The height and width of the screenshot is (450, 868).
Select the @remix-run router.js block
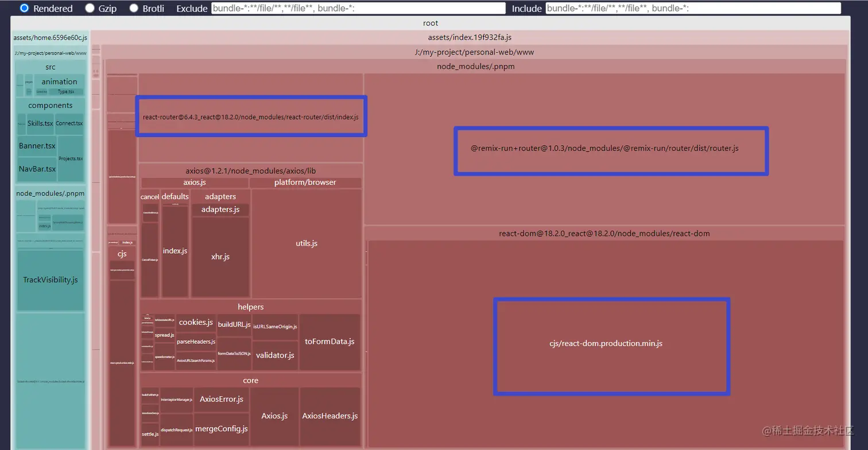coord(604,148)
